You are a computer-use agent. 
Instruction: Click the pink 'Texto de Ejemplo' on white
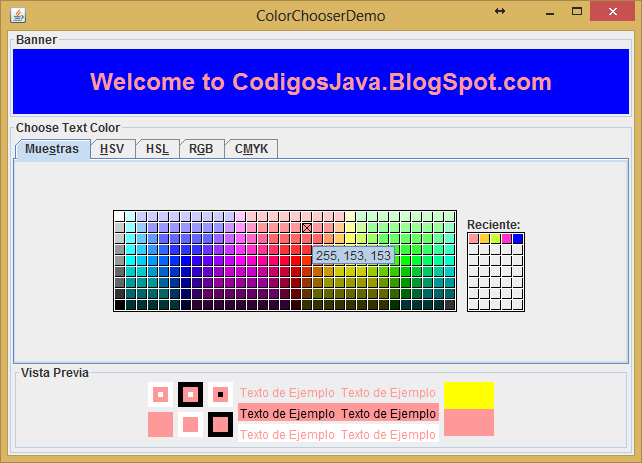click(338, 434)
